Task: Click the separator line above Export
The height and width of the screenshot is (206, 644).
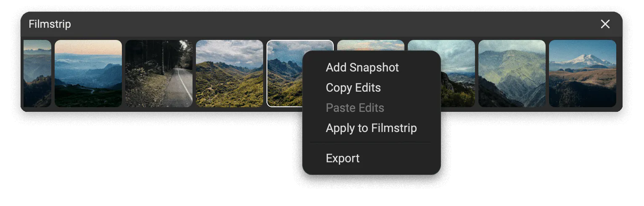Action: tap(371, 143)
